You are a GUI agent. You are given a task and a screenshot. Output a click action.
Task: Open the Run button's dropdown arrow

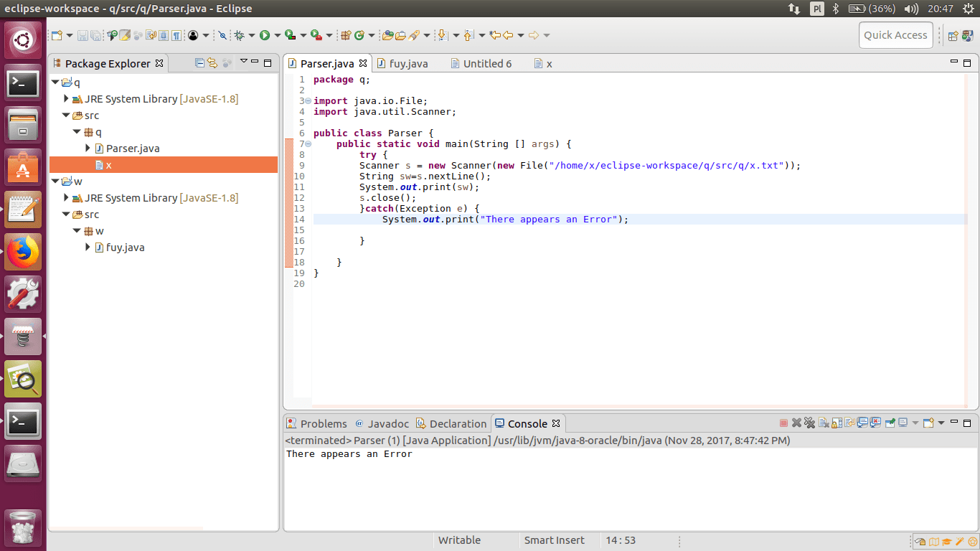278,35
